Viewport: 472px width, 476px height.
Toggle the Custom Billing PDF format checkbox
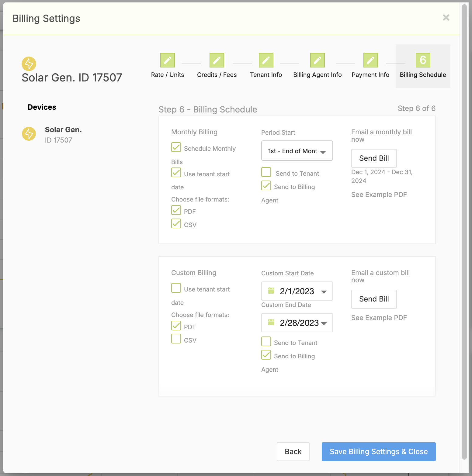[x=176, y=326]
